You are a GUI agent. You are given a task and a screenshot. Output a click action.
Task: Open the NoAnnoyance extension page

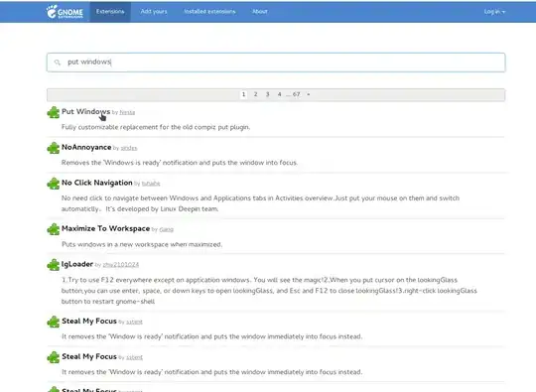point(86,147)
